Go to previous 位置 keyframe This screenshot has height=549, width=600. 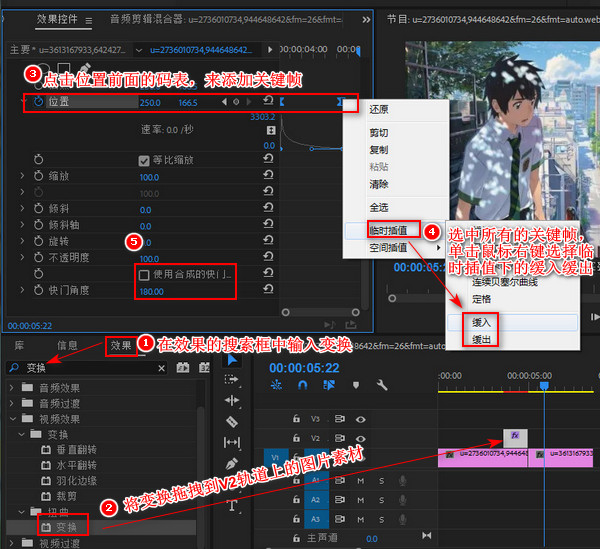[x=224, y=102]
